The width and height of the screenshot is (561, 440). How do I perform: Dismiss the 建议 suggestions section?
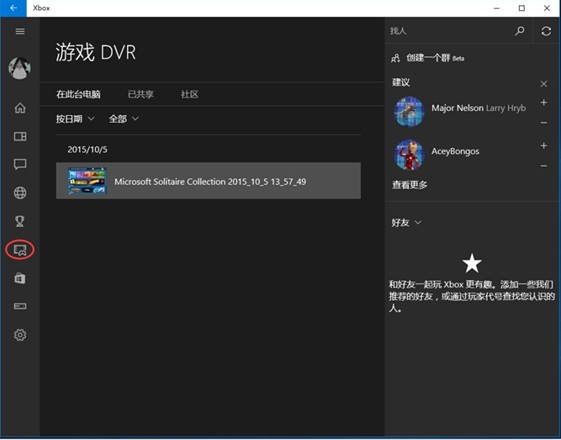(x=543, y=84)
